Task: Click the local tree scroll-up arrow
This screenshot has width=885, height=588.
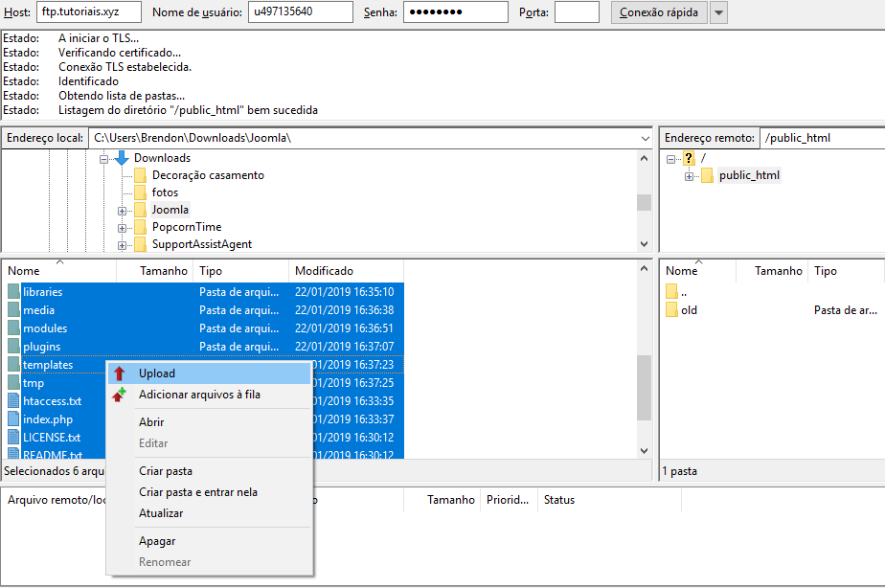Action: tap(644, 158)
